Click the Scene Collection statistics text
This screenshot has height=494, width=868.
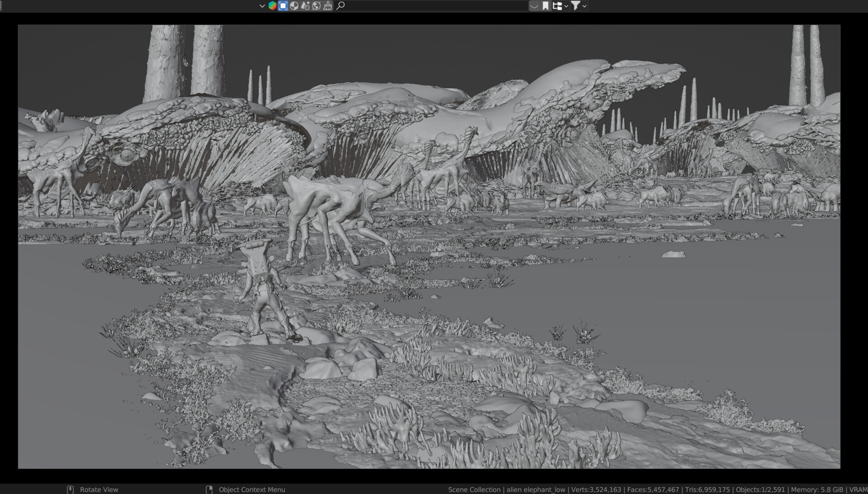coord(474,489)
